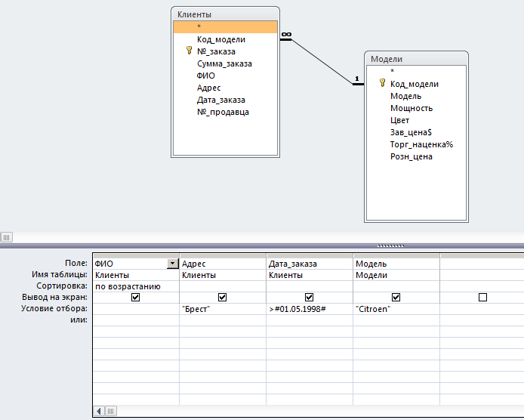Uncheck the show checkbox in the ФИО column
Screen dimensions: 524x420
135,297
